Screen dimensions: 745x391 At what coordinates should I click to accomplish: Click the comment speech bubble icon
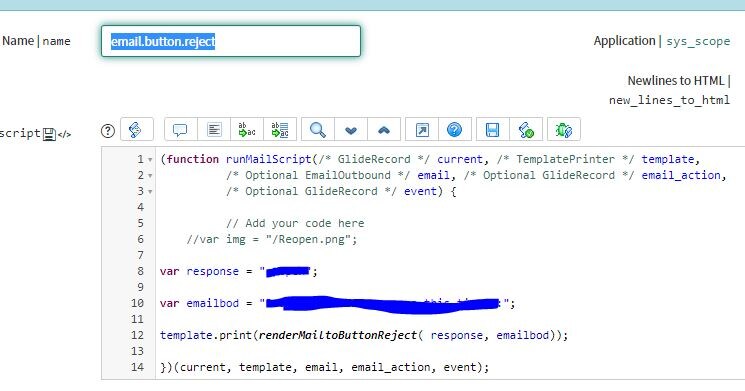click(181, 129)
